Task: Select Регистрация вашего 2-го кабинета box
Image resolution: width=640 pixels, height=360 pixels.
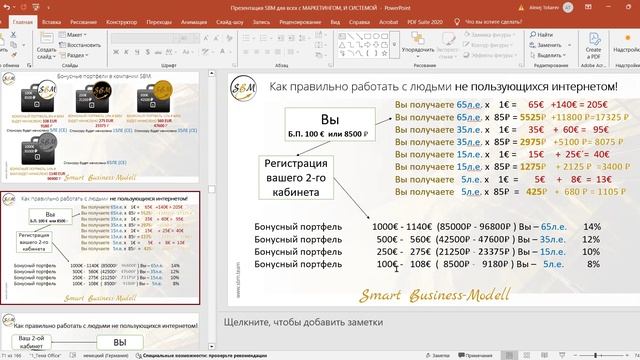Action: 296,178
